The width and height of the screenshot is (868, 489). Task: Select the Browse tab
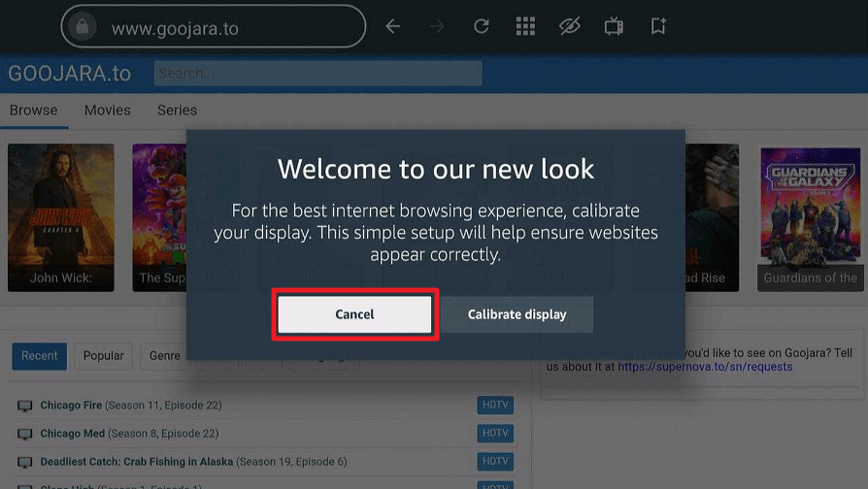point(34,110)
